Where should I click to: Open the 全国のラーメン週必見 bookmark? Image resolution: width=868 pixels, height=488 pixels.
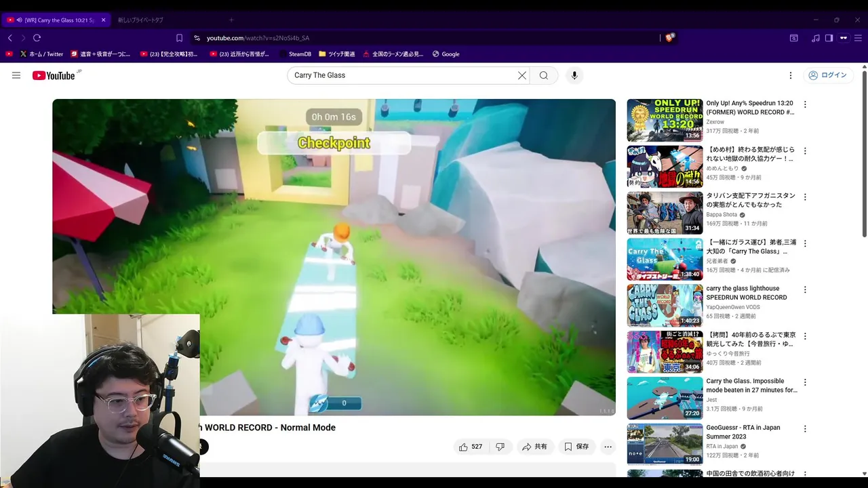pos(393,54)
